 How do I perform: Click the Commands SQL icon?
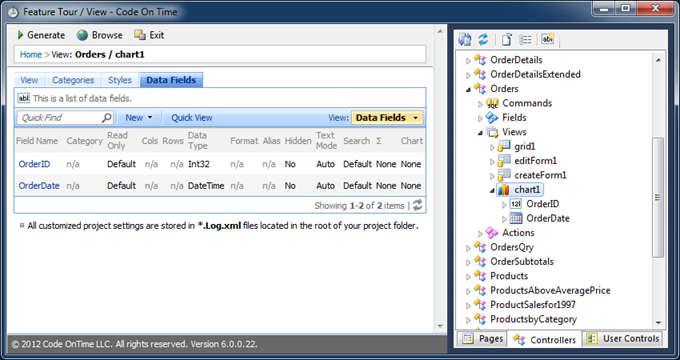click(x=492, y=103)
